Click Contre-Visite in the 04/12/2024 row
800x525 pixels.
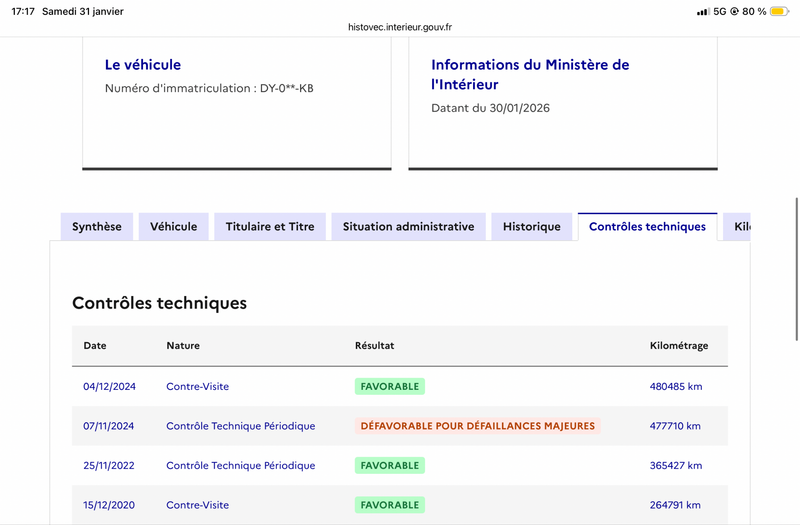pos(198,386)
